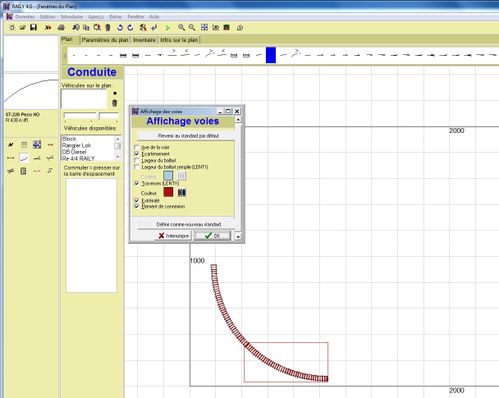Click the new plan sun icon
499x398 pixels.
click(x=12, y=27)
